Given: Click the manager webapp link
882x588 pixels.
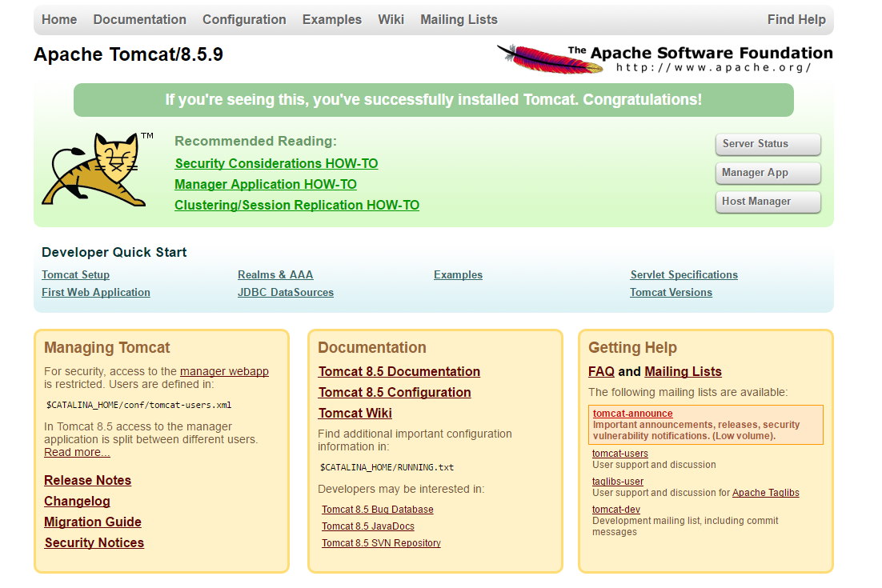Looking at the screenshot, I should click(224, 371).
